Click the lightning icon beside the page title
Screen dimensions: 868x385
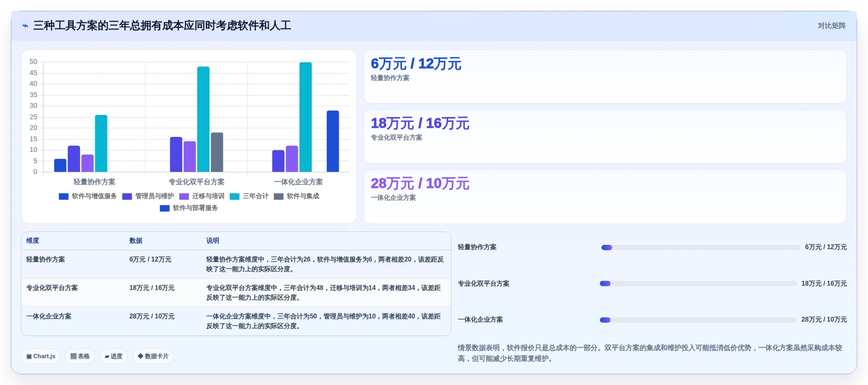coord(25,26)
